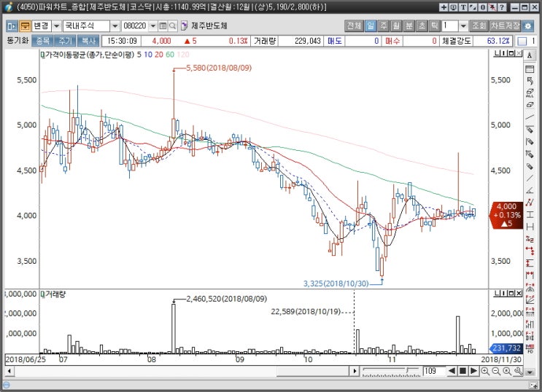The image size is (542, 392).
Task: Click the document icon before 제주반도체
Action: point(185,26)
